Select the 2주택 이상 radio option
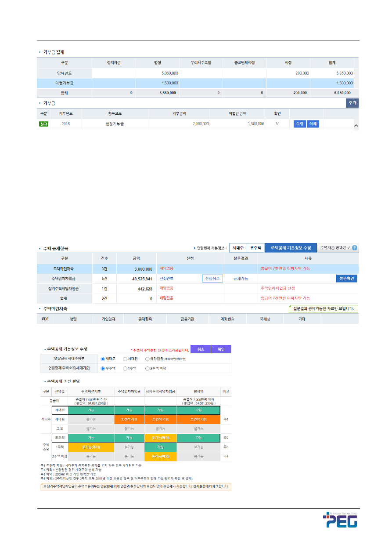 [x=147, y=368]
